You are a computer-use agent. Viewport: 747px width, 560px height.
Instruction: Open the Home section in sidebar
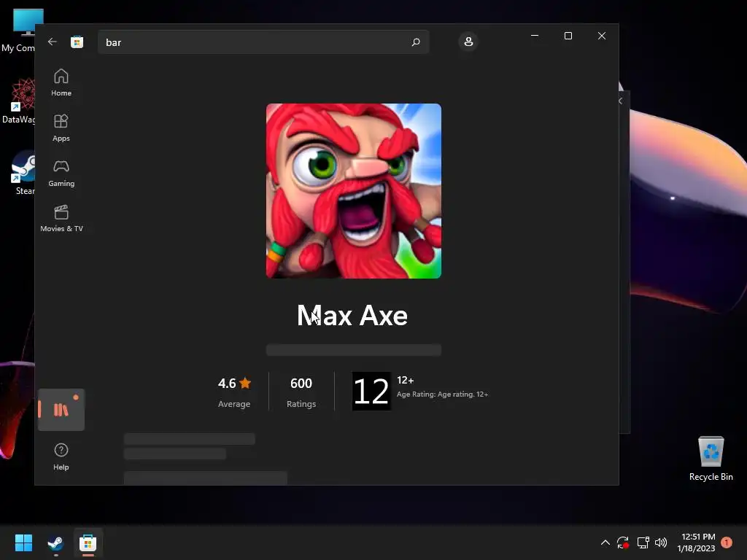(61, 82)
